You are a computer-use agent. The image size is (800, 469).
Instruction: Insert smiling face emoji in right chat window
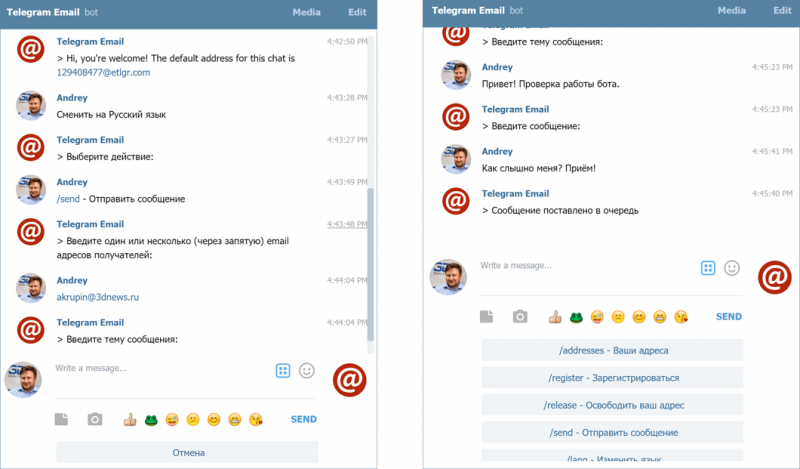coord(639,317)
